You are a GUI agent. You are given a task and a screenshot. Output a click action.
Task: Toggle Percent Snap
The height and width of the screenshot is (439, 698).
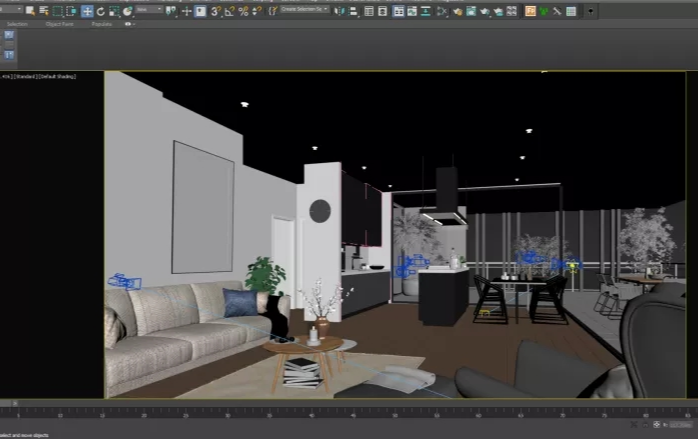coord(243,11)
